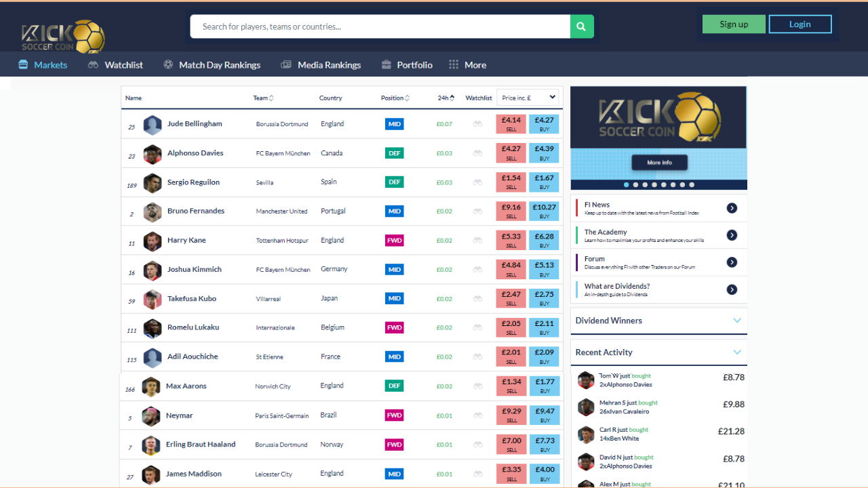This screenshot has height=488, width=868.
Task: Open The Academy arrow icon
Action: [732, 235]
